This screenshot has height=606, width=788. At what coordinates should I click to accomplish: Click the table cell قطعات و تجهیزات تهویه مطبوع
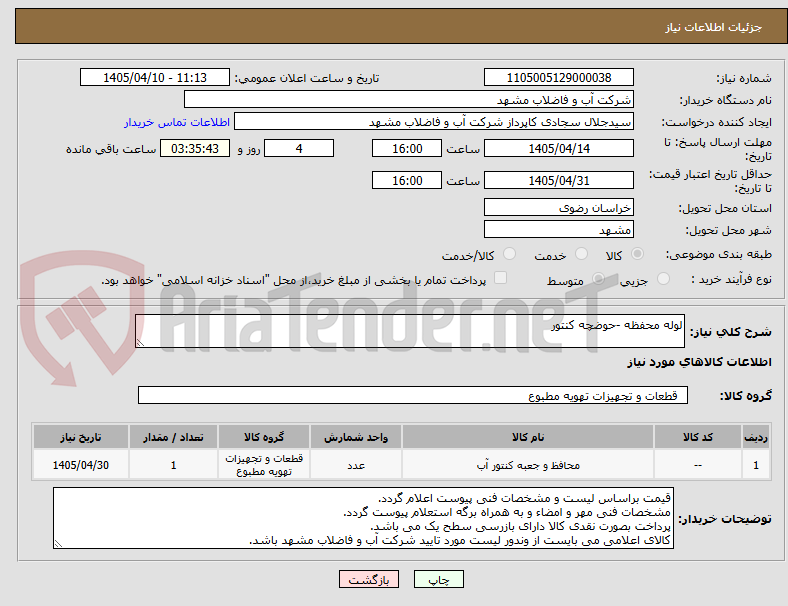264,465
